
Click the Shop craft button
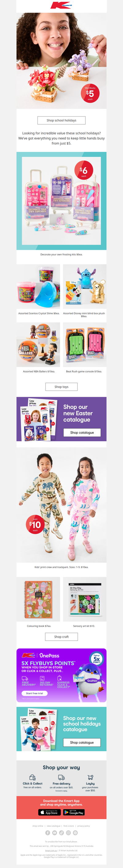click(61, 637)
